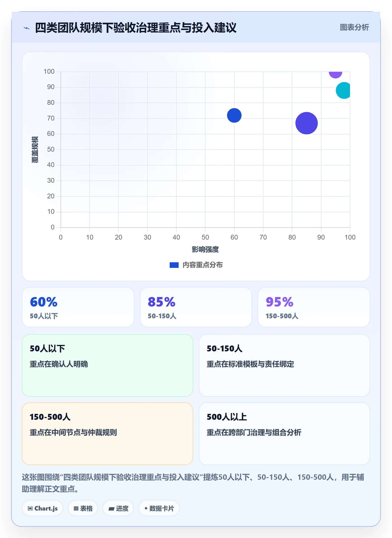
Task: Click the grid icon in the 表格 chip
Action: 76,508
